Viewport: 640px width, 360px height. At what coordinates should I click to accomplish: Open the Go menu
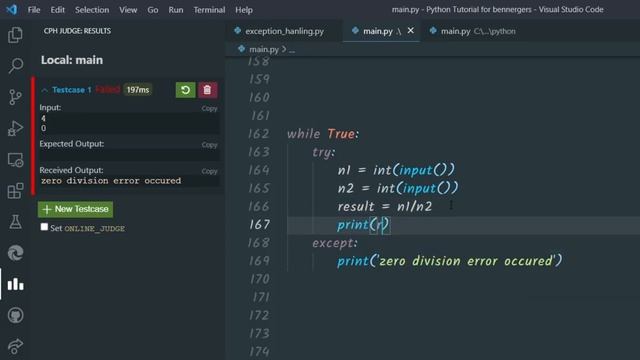153,10
